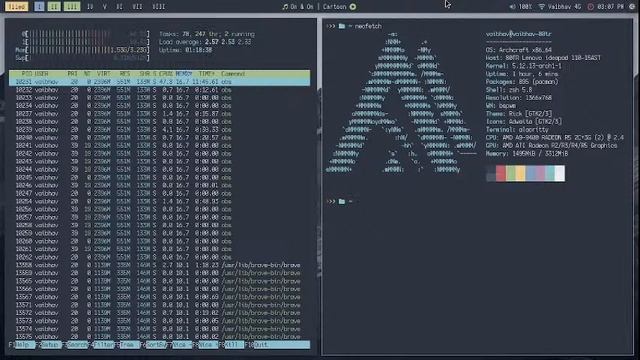Viewport: 640px width, 360px height.
Task: Select process row 10254 obs
Action: pyautogui.click(x=160, y=201)
